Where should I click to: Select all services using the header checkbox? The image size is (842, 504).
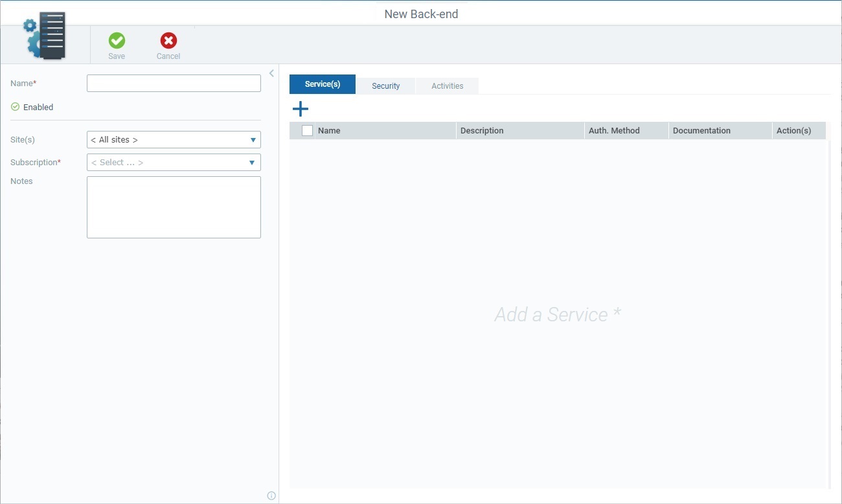pos(306,130)
